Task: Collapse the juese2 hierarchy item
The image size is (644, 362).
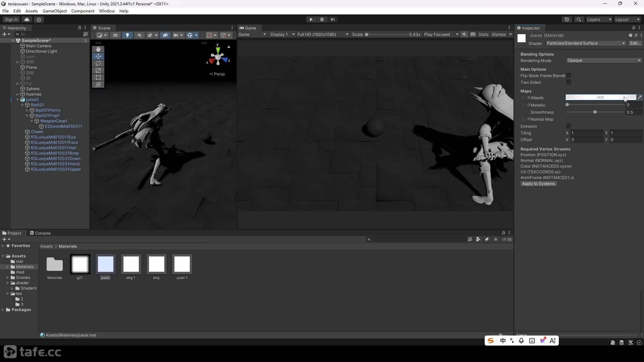Action: [x=18, y=100]
